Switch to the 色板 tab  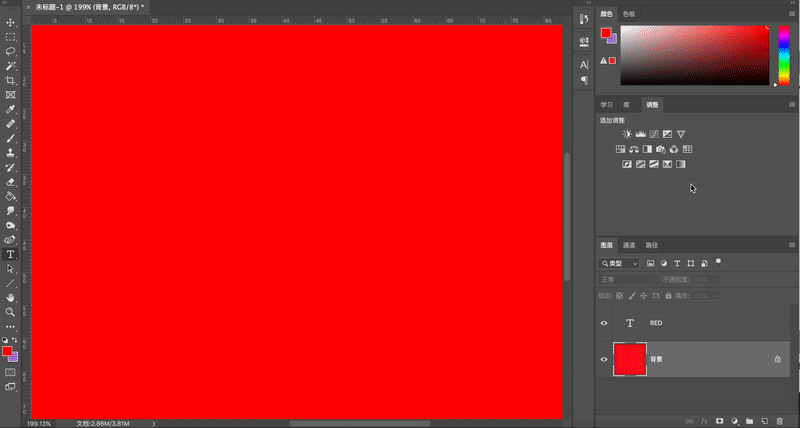click(629, 14)
